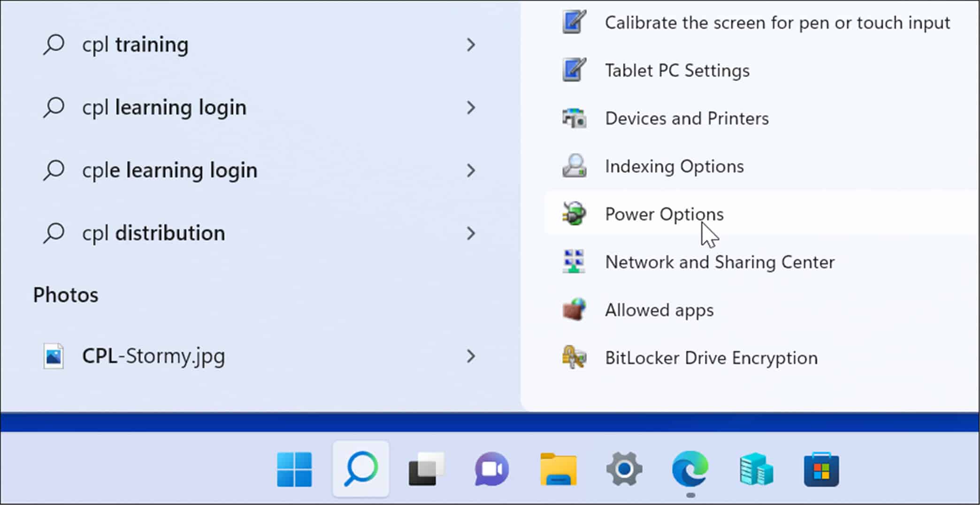The width and height of the screenshot is (980, 505).
Task: Launch Tablet PC Settings
Action: (677, 70)
